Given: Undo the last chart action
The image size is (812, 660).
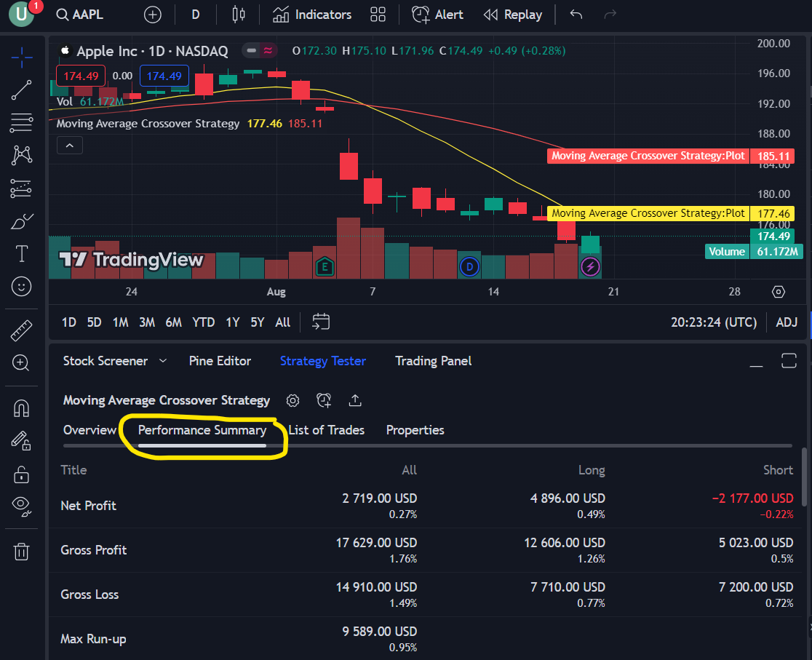Looking at the screenshot, I should 576,15.
